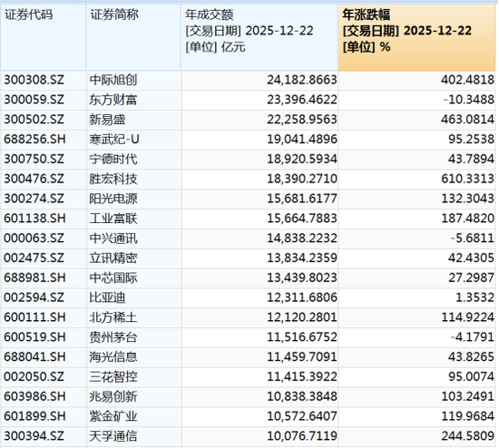
Task: Select stock code 002050.SZ
Action: tap(34, 376)
